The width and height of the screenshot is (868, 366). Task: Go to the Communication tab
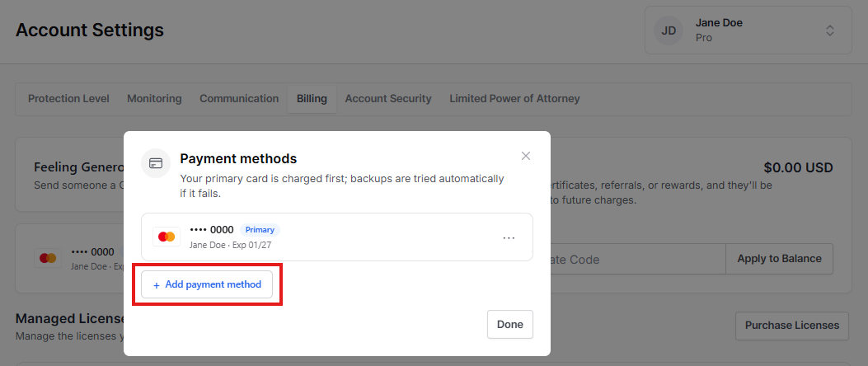pyautogui.click(x=239, y=99)
